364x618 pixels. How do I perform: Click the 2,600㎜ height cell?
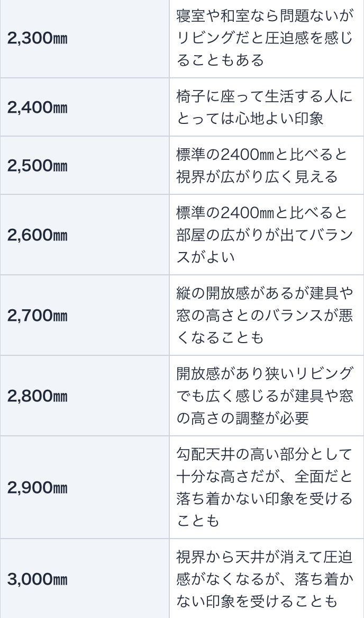click(37, 235)
